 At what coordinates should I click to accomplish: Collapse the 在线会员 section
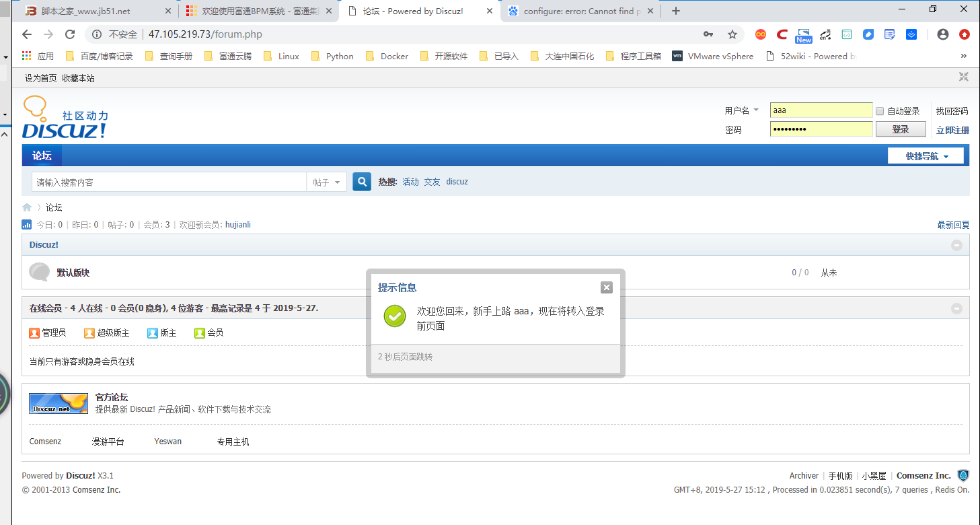[956, 309]
